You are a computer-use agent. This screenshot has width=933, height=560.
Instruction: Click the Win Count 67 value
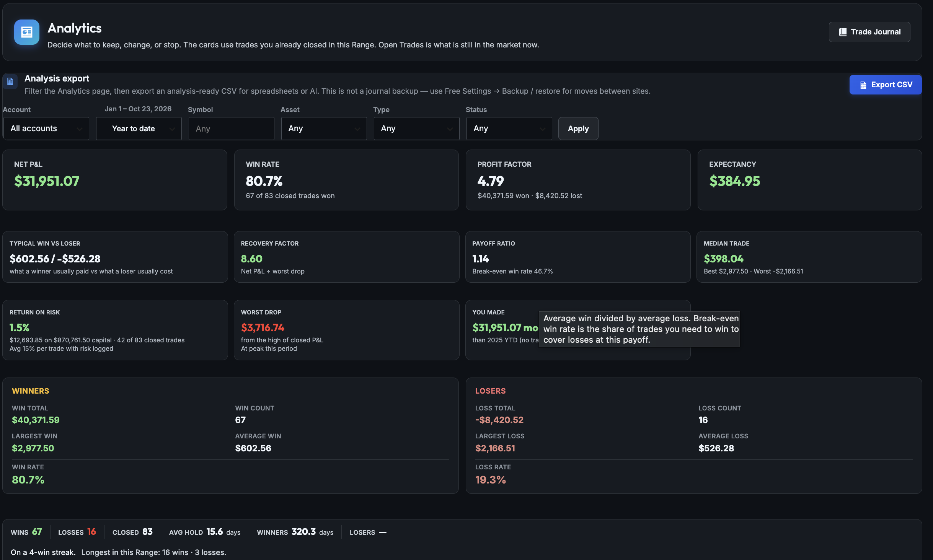(240, 420)
